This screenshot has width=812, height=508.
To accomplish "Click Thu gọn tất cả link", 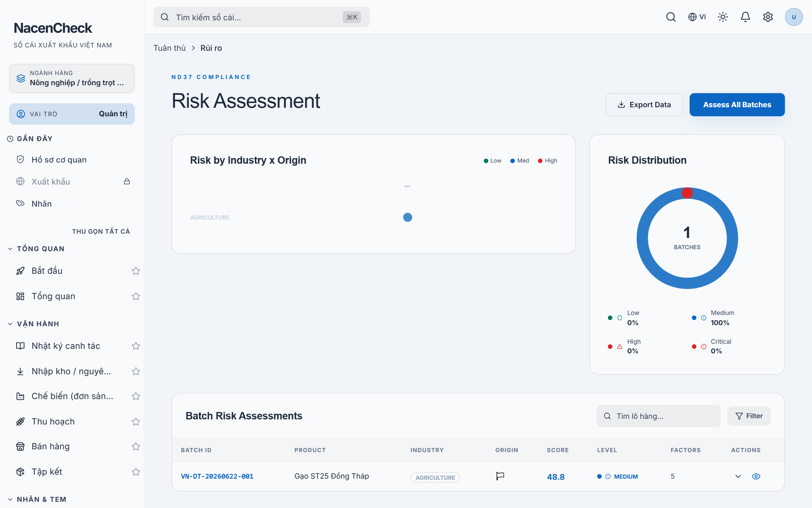I will point(101,231).
